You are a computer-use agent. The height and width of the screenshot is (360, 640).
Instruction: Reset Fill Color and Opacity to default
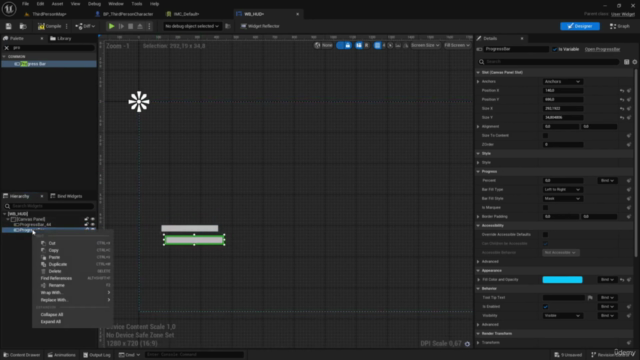pyautogui.click(x=622, y=280)
